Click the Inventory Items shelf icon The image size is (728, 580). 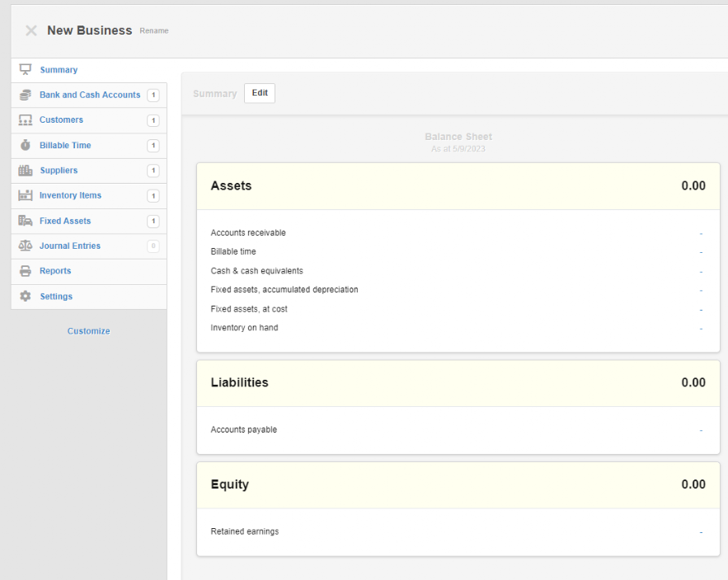25,195
